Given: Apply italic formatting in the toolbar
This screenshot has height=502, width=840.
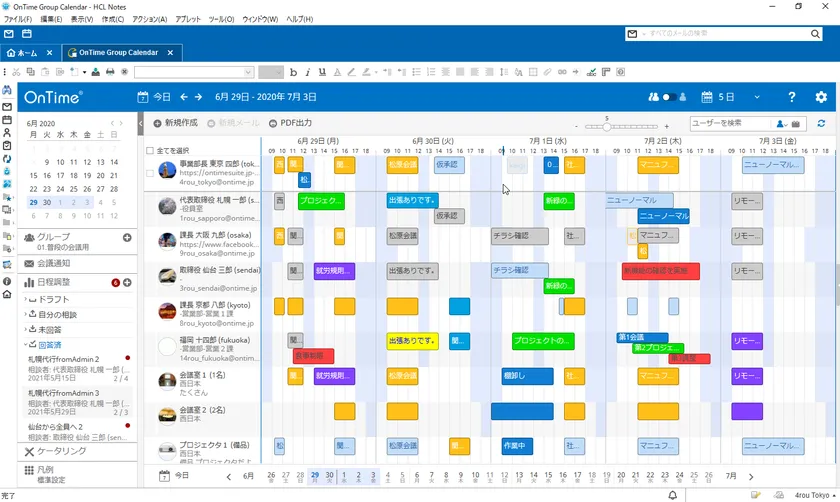Looking at the screenshot, I should 308,72.
